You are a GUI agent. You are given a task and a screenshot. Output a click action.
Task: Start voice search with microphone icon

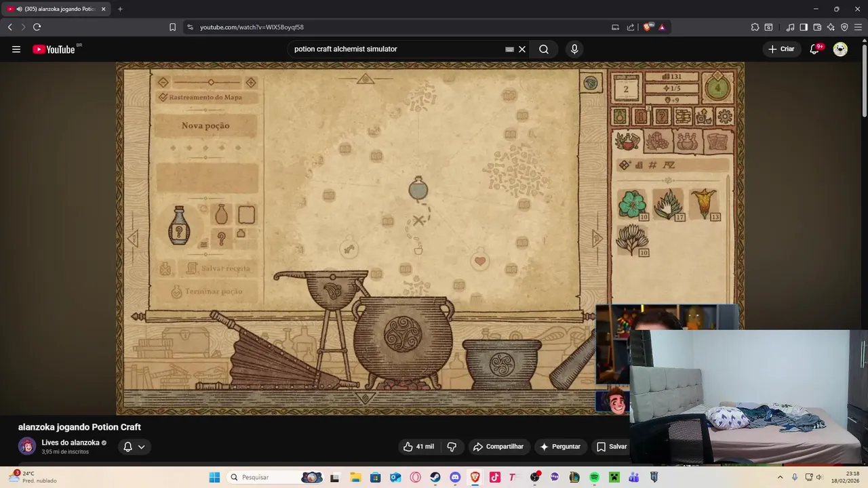[574, 49]
